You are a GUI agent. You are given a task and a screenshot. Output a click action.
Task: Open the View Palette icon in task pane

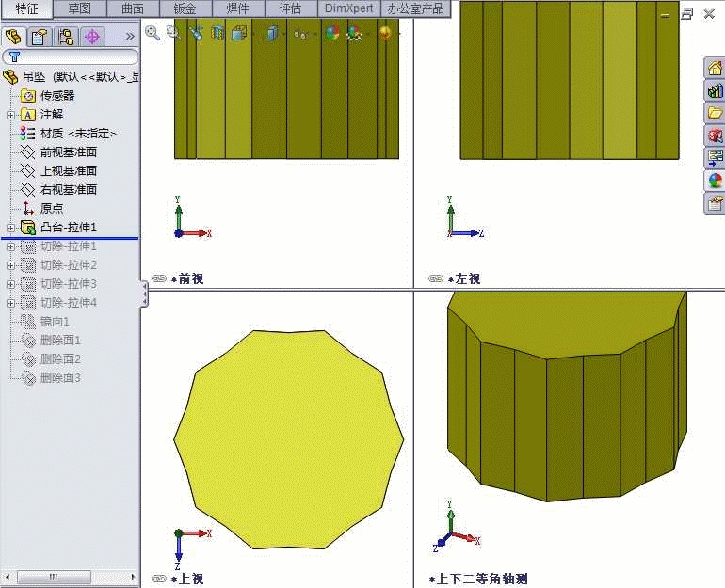point(715,157)
